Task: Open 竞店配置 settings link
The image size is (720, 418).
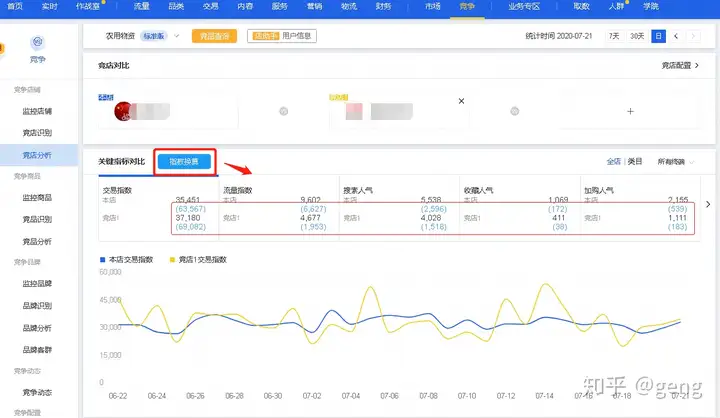Action: [680, 66]
